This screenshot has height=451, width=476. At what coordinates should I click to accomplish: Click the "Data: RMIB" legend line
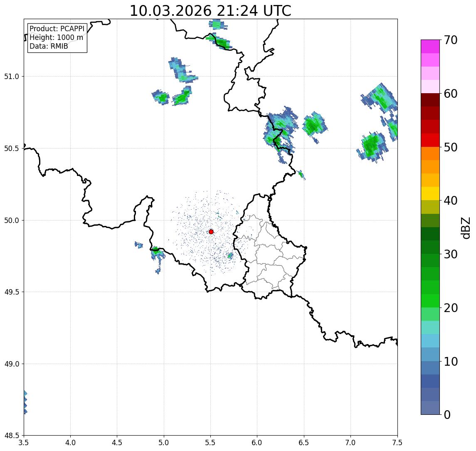[49, 46]
